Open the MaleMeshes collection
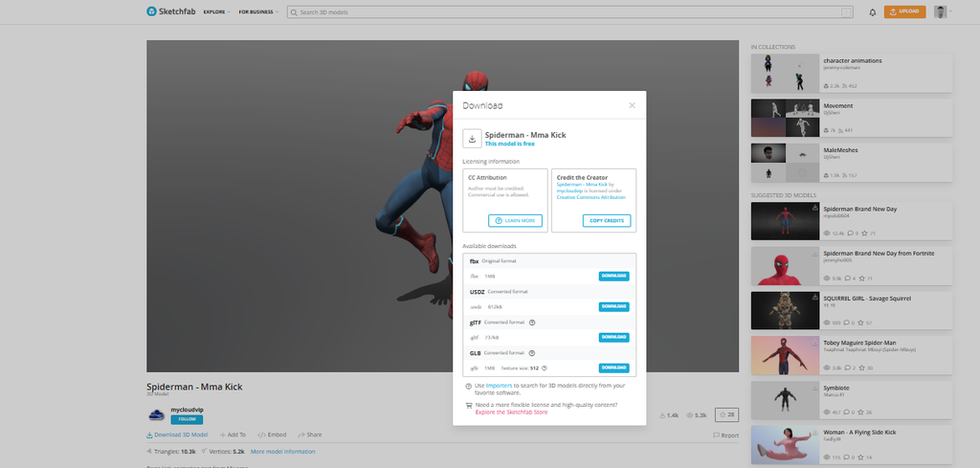Image resolution: width=980 pixels, height=468 pixels. [851, 163]
